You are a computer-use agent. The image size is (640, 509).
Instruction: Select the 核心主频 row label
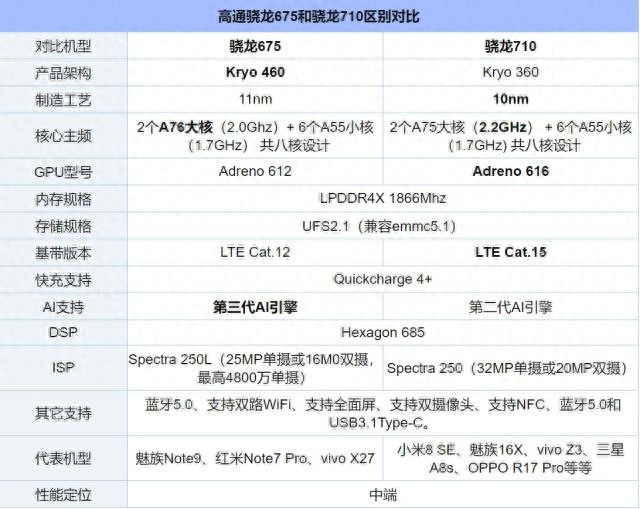(63, 136)
